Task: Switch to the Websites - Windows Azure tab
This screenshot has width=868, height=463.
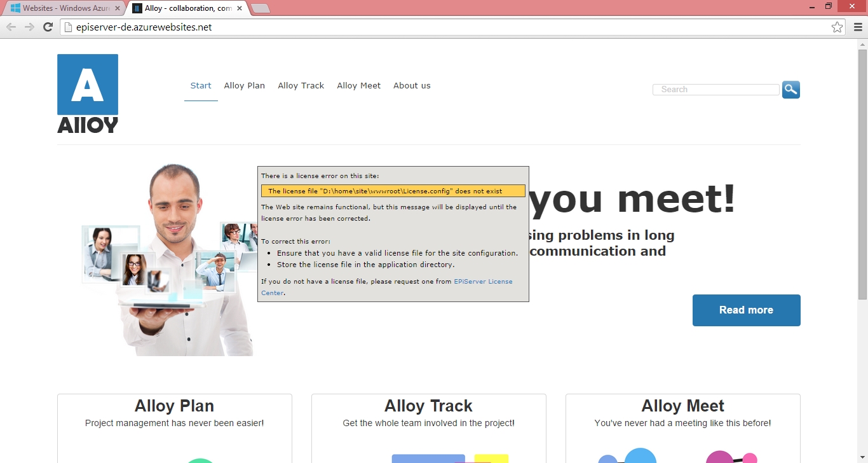Action: click(60, 8)
